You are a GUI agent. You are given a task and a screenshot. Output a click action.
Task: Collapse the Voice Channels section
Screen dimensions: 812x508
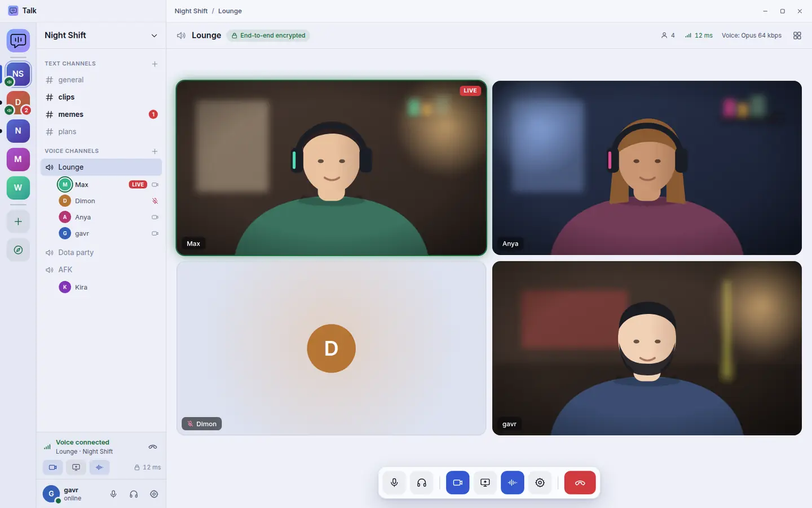(x=72, y=151)
